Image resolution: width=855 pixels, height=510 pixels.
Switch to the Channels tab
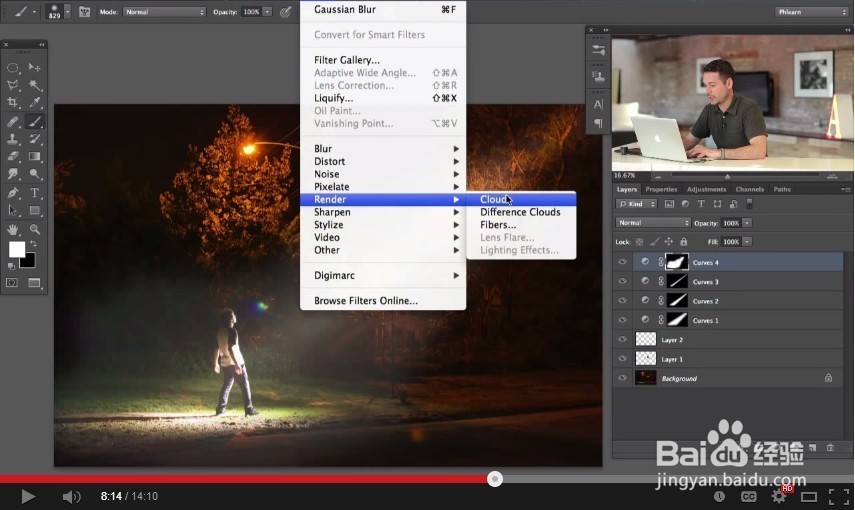click(750, 189)
